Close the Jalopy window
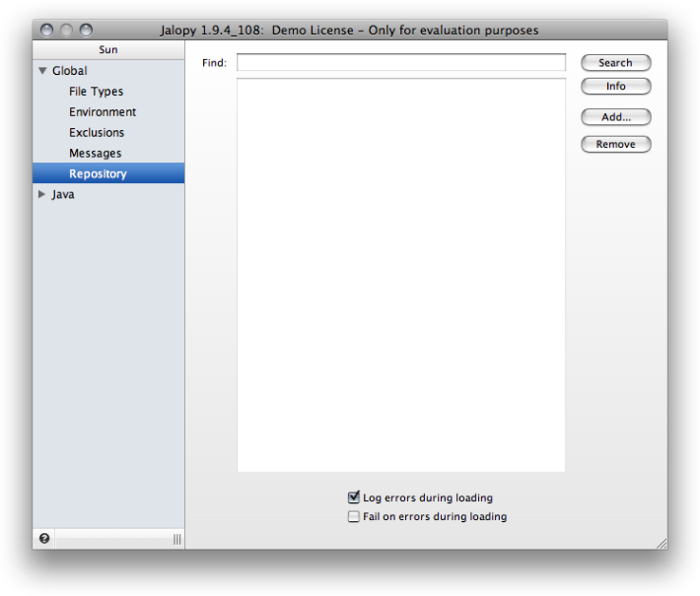The image size is (700, 596). tap(46, 30)
